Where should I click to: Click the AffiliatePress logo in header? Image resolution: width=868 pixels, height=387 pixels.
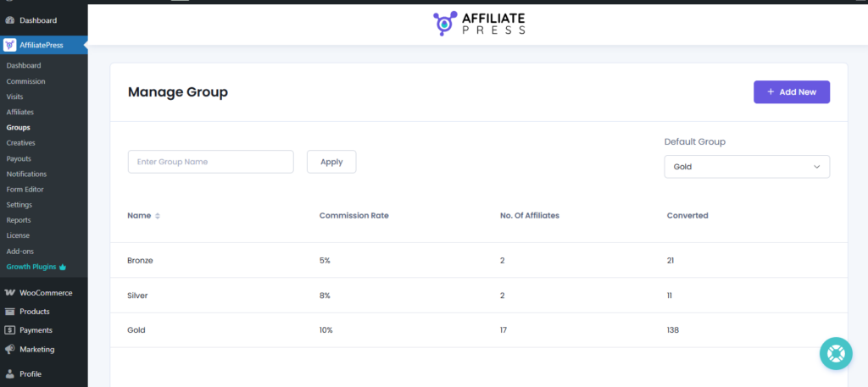coord(478,23)
